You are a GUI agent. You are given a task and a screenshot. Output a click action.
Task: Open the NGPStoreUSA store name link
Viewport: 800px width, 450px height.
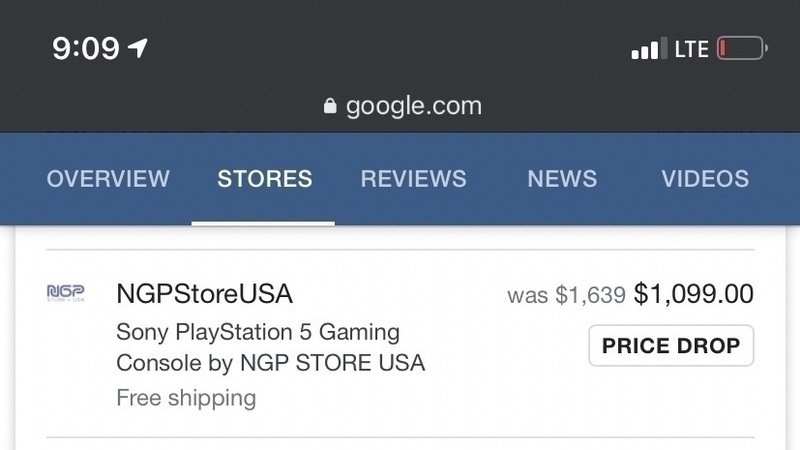[204, 294]
